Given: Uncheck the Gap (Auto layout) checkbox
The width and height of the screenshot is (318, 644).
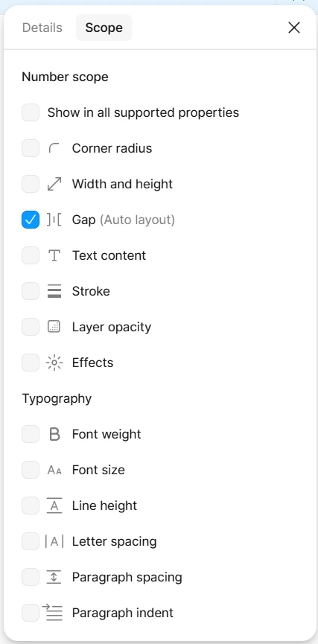Looking at the screenshot, I should coord(31,220).
